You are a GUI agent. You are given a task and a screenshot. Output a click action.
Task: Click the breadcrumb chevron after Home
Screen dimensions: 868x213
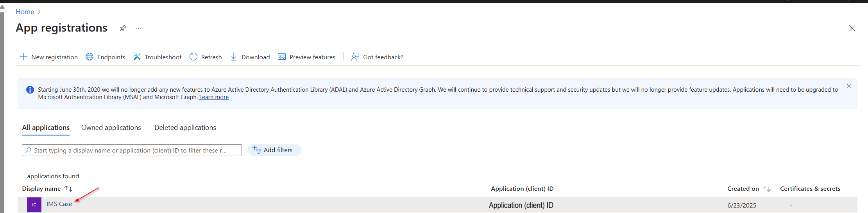click(39, 12)
